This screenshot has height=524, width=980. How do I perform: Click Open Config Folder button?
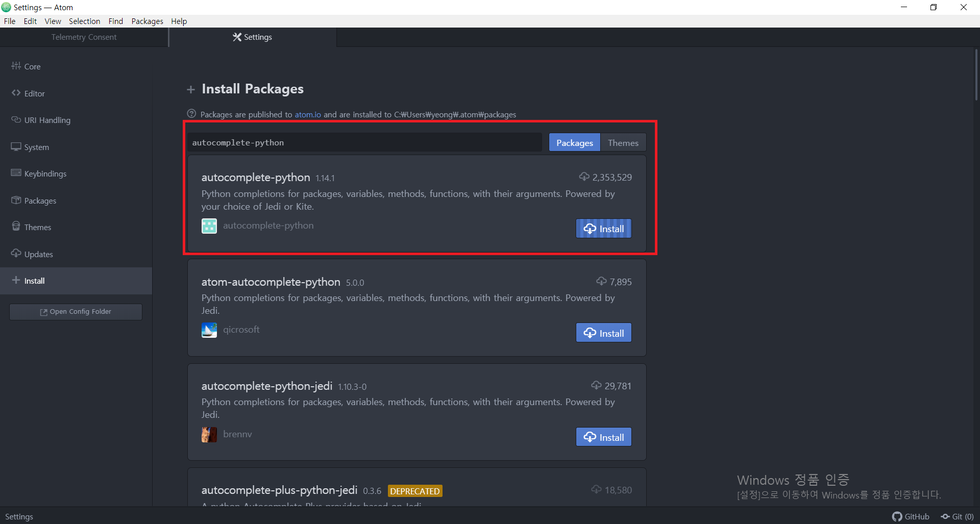76,312
